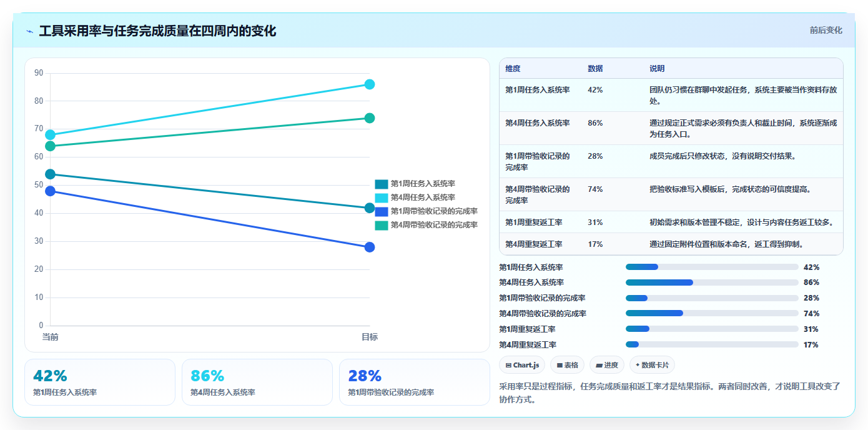Click the description 成员完成后只修改状态
The image size is (868, 430).
[x=723, y=156]
